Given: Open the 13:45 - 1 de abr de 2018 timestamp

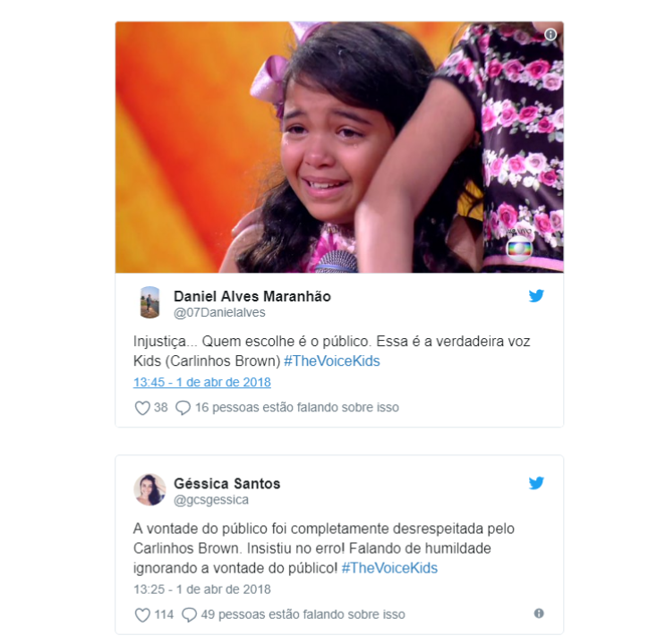Looking at the screenshot, I should (202, 382).
